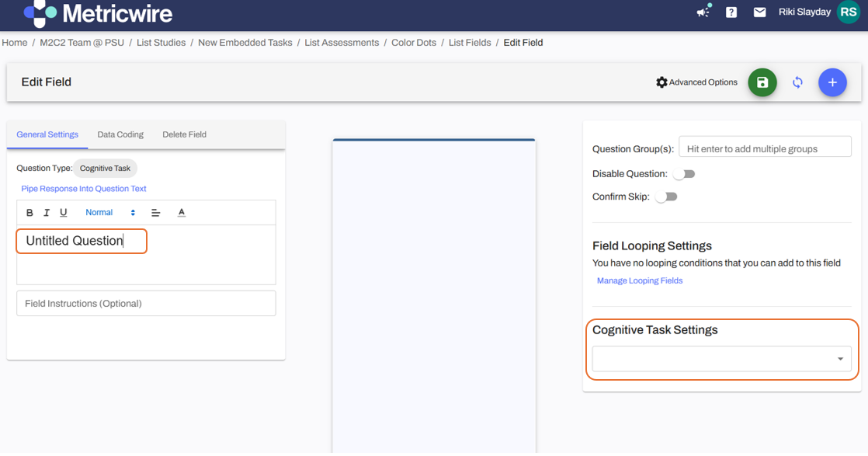Viewport: 868px width, 456px height.
Task: Toggle bold text formatting
Action: tap(30, 213)
